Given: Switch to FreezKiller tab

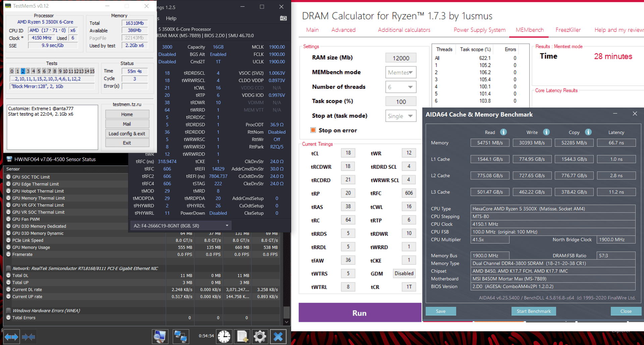Looking at the screenshot, I should [x=568, y=30].
